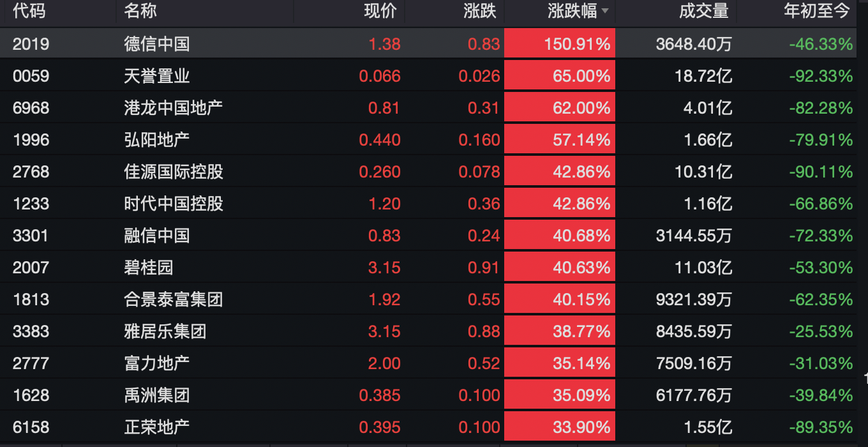Click the sort arrow beside 涨跌幅 header
The height and width of the screenshot is (447, 868).
pyautogui.click(x=604, y=11)
